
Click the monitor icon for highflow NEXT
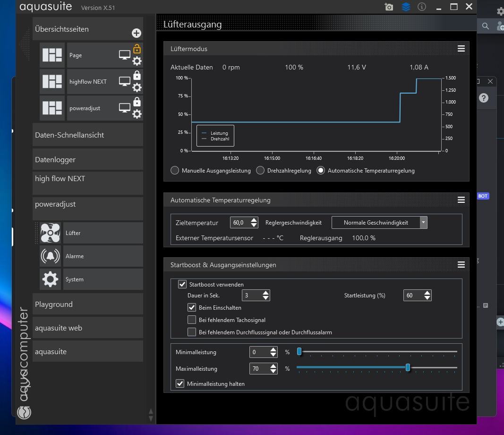click(124, 81)
